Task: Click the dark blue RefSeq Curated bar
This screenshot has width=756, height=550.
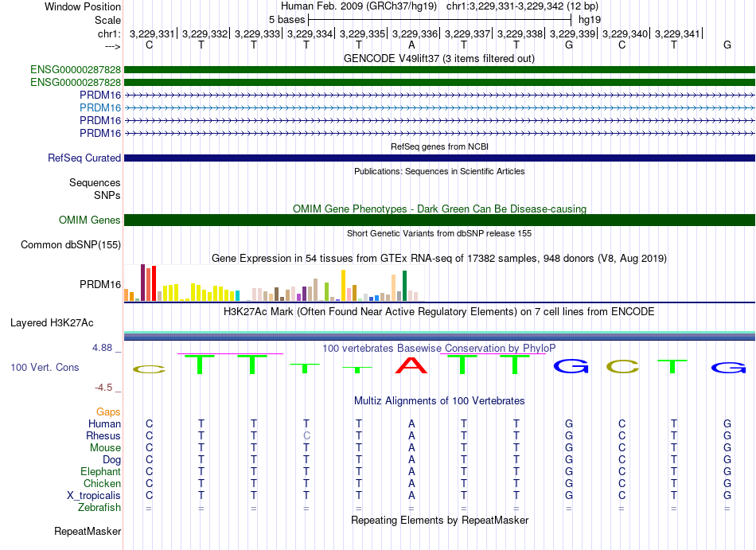Action: [x=439, y=158]
